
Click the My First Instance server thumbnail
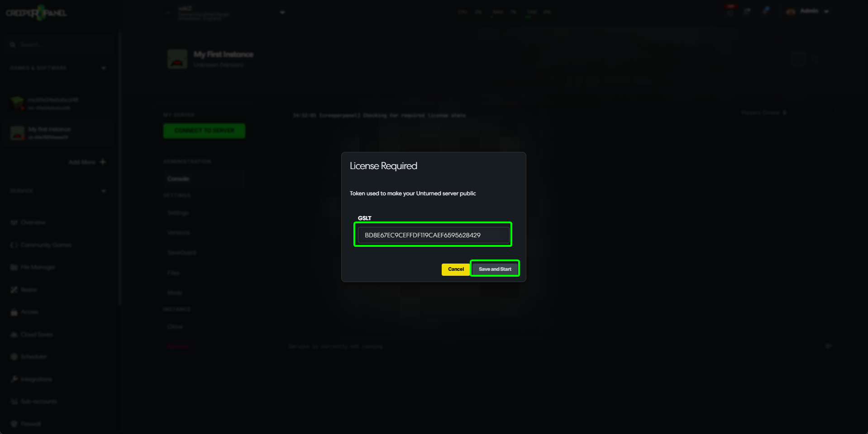pos(177,59)
